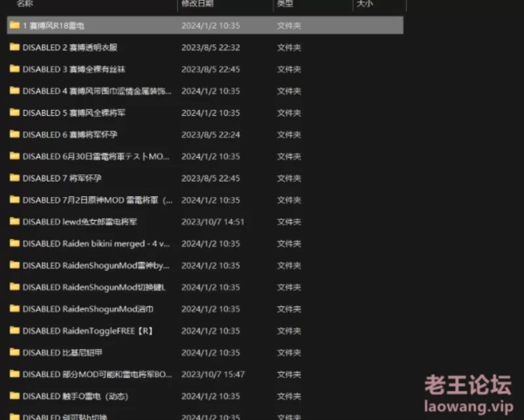524x420 pixels.
Task: Click date cell of 'DISABLED RaidenToggleFREE【R】' row
Action: pos(211,331)
